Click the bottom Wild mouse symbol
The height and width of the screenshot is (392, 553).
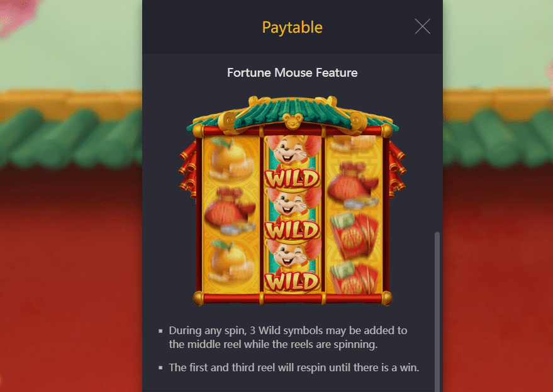tap(293, 266)
